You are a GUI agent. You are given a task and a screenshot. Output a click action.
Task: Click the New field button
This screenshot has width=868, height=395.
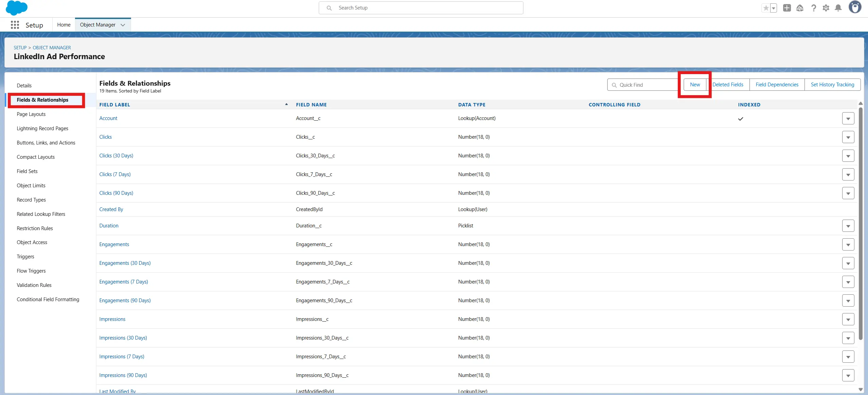[695, 85]
